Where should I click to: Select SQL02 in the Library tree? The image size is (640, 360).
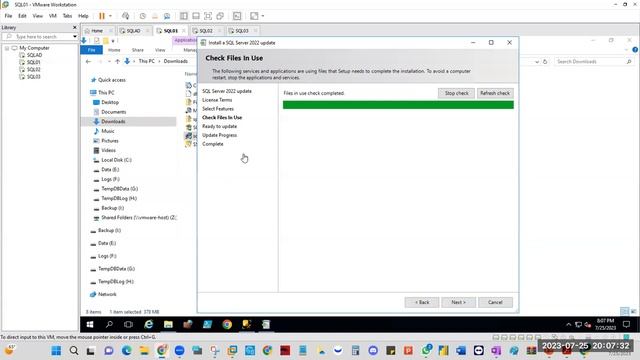[x=33, y=69]
